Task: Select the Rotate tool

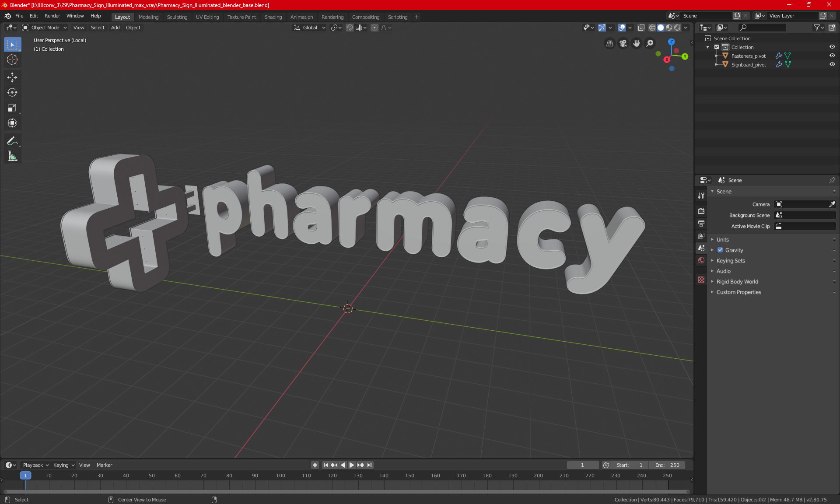Action: tap(12, 93)
